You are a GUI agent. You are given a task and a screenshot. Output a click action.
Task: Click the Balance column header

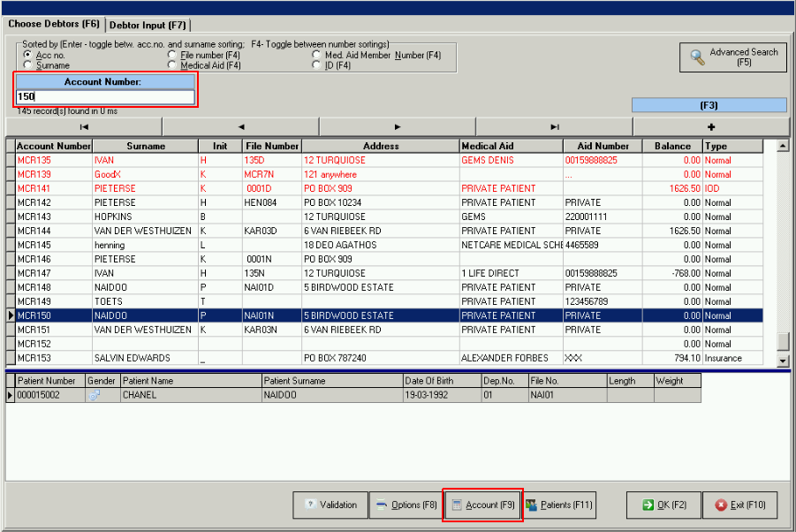[671, 146]
